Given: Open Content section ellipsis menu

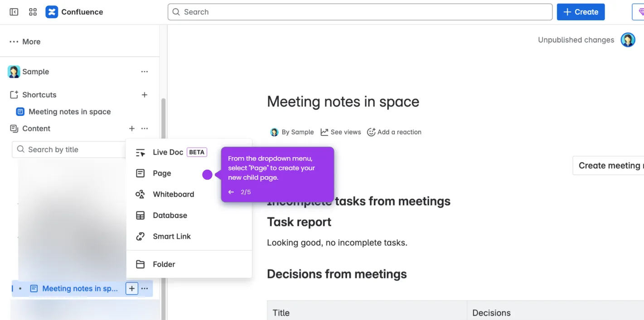Looking at the screenshot, I should pyautogui.click(x=145, y=129).
